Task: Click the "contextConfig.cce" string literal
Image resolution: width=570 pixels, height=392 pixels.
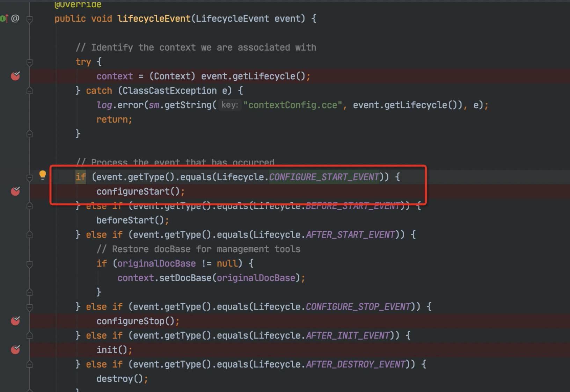Action: 293,105
